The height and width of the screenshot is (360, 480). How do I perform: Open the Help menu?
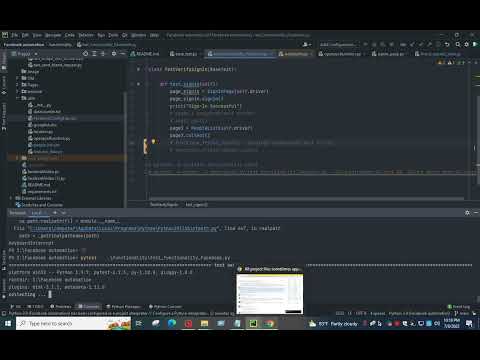pyautogui.click(x=154, y=35)
